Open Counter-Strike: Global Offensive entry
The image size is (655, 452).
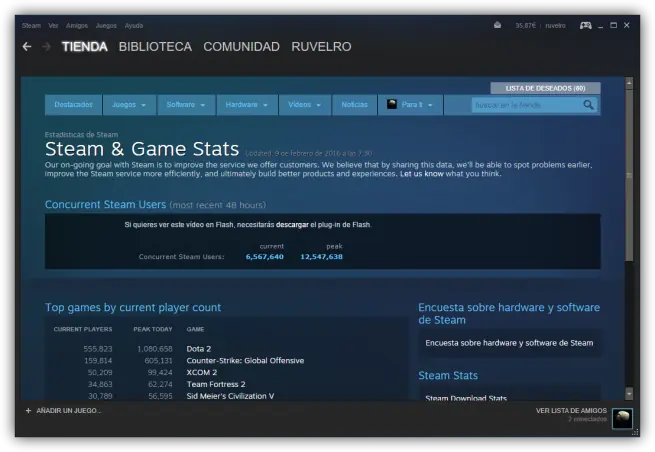(245, 361)
